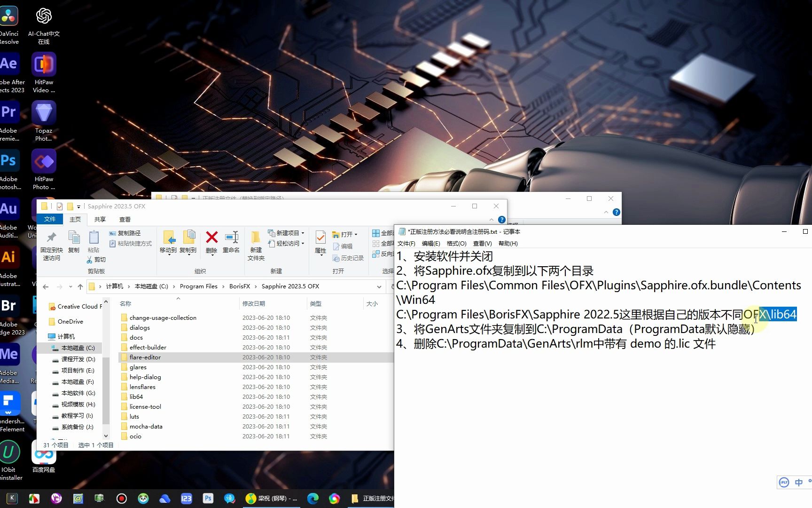Click the Microsoft Edge taskbar icon
This screenshot has width=812, height=508.
point(312,498)
